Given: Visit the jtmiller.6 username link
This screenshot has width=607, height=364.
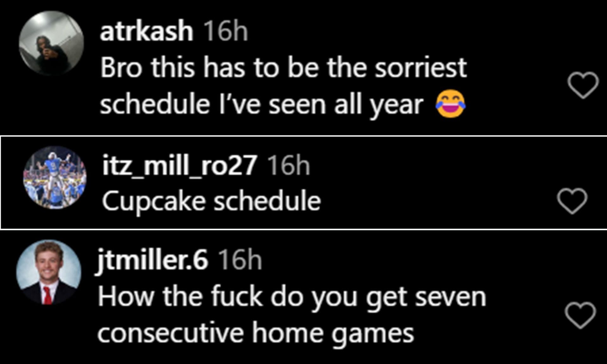Looking at the screenshot, I should pyautogui.click(x=152, y=260).
